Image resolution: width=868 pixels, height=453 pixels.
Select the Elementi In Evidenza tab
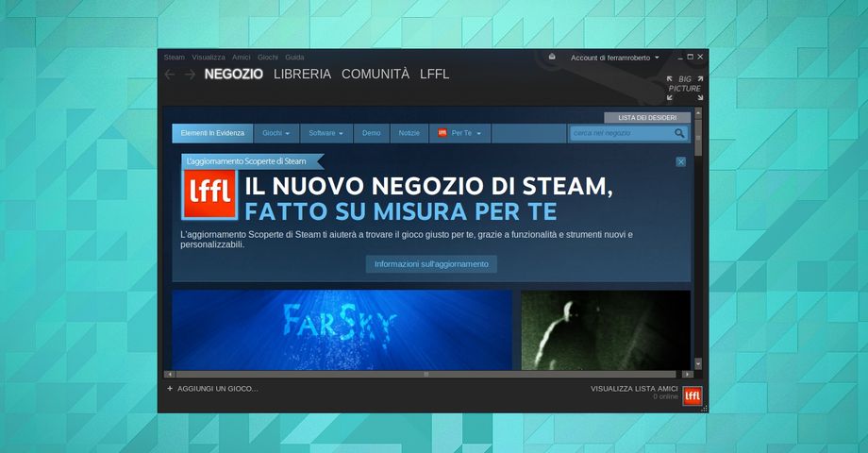212,133
